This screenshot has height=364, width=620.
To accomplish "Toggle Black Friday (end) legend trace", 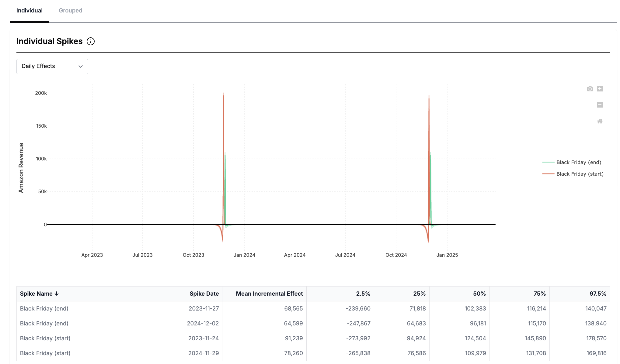I will (x=579, y=162).
